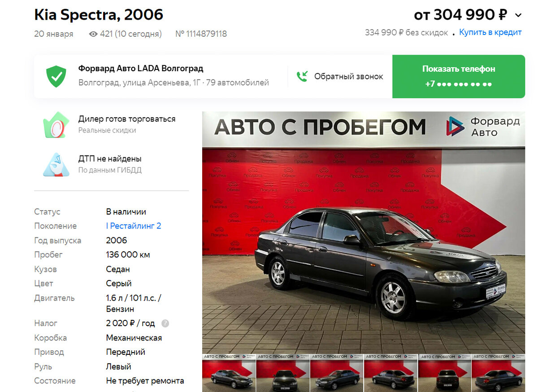The image size is (538, 392).
Task: Open the I Рестайлинг 2 generation link
Action: click(x=134, y=226)
